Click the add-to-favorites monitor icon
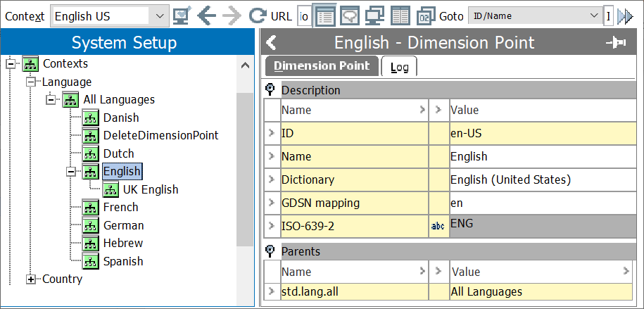The height and width of the screenshot is (309, 644). pos(182,16)
